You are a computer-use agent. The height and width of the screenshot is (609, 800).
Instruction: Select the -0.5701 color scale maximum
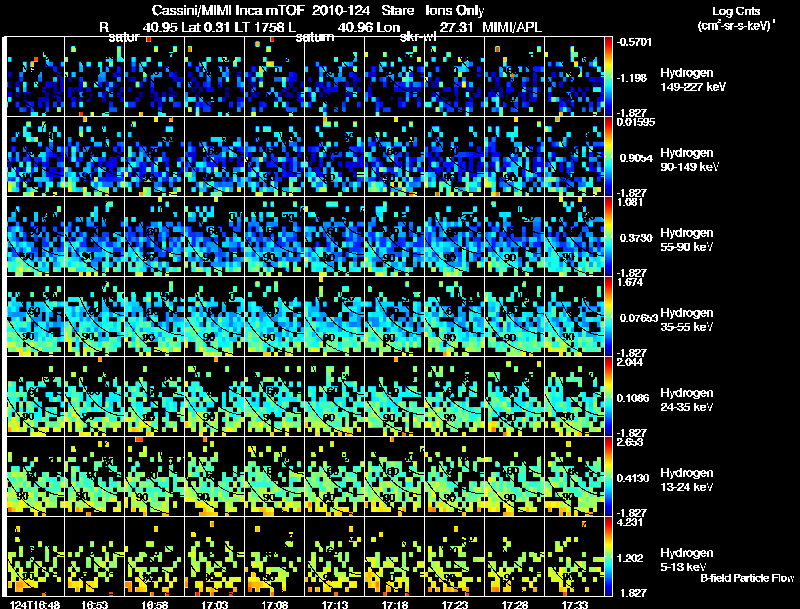pyautogui.click(x=634, y=42)
